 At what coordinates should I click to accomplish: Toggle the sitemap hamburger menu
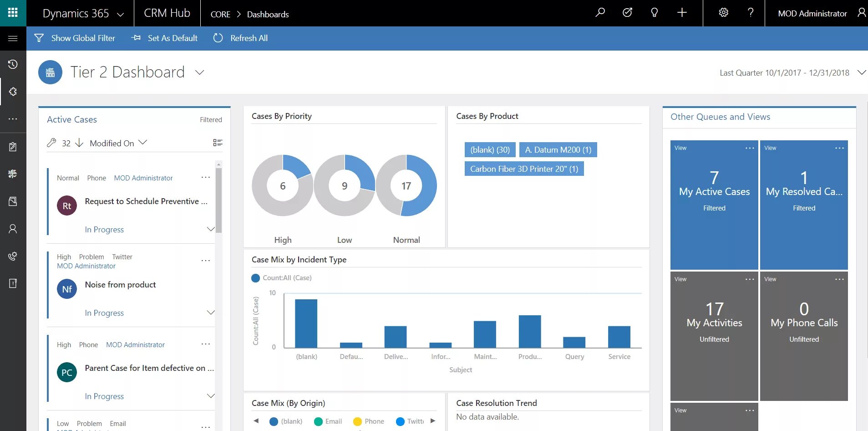(x=13, y=38)
